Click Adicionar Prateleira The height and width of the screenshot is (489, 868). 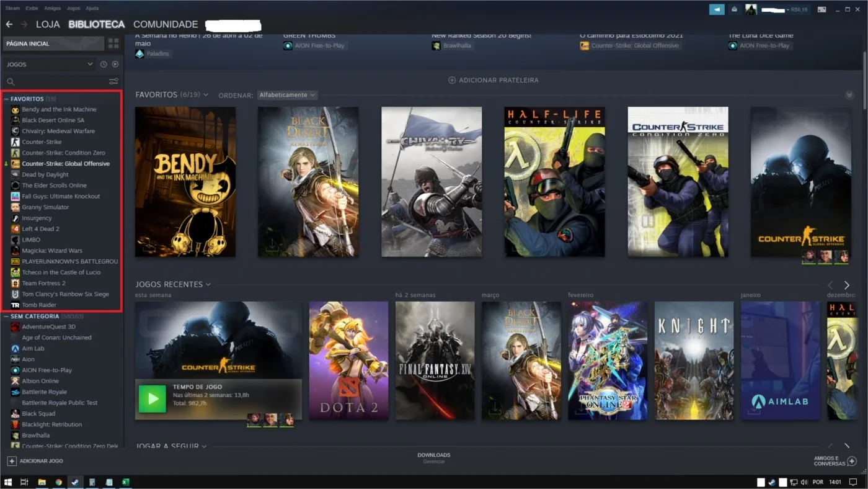494,80
